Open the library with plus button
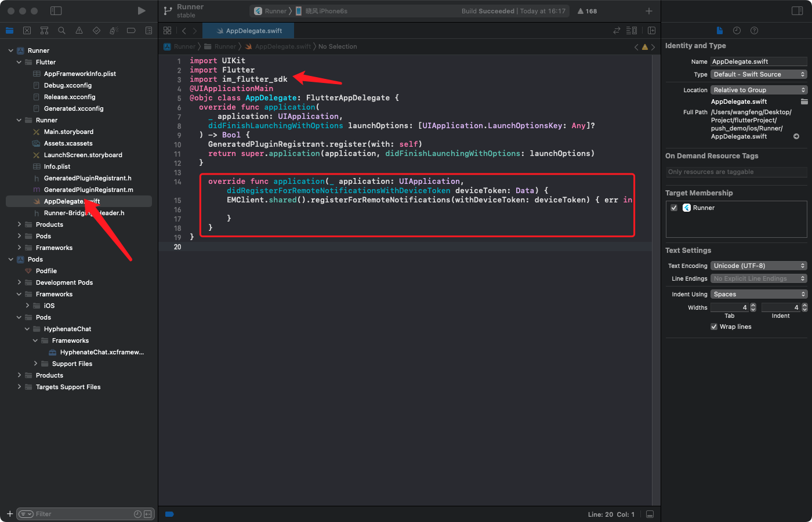812x522 pixels. pos(649,11)
